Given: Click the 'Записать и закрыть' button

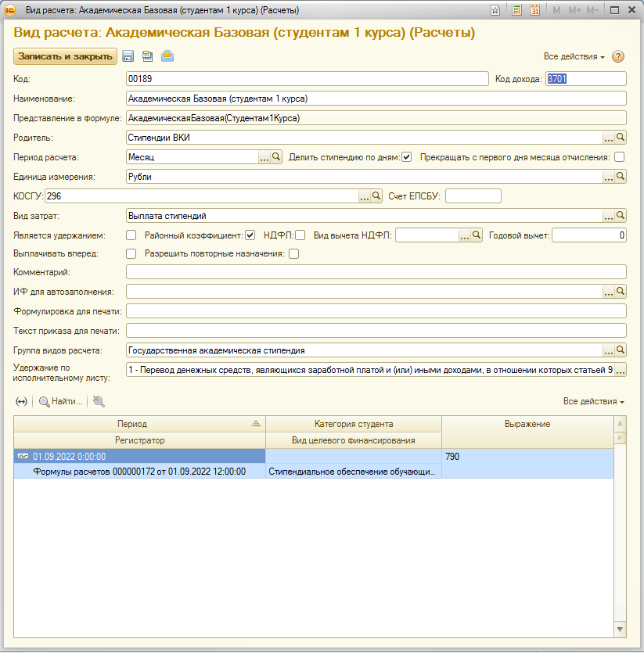Looking at the screenshot, I should [65, 56].
